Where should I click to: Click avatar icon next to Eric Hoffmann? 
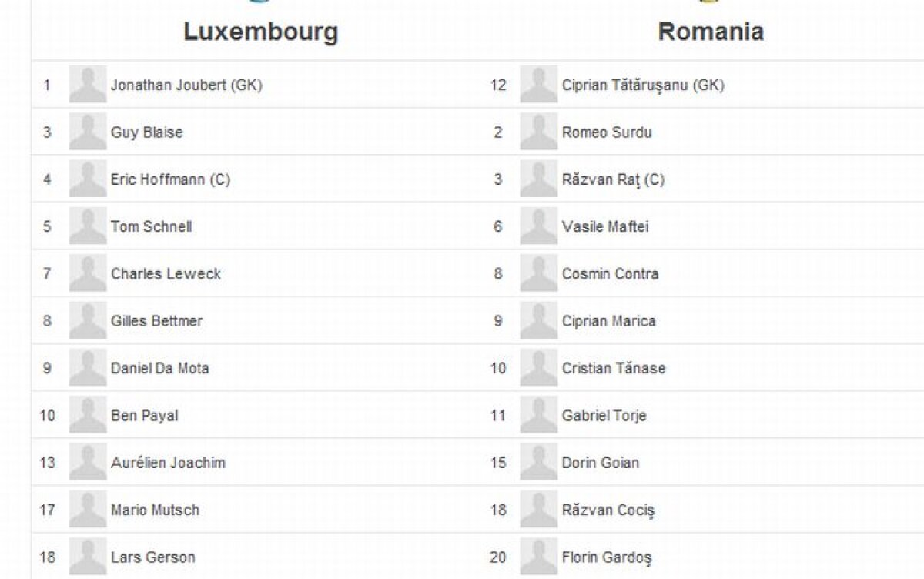[88, 179]
